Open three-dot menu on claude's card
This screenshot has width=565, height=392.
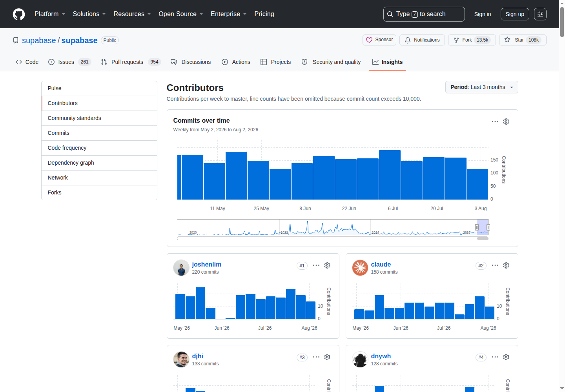pyautogui.click(x=495, y=265)
